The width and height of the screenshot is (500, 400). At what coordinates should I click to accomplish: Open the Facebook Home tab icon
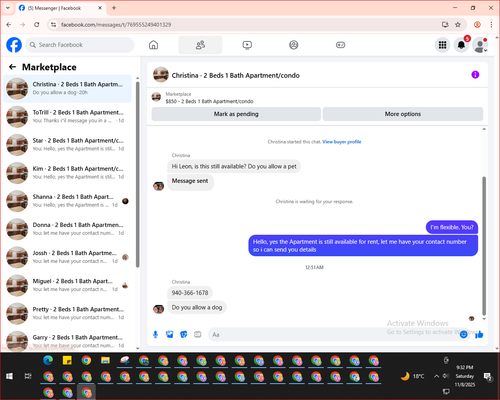pyautogui.click(x=153, y=45)
